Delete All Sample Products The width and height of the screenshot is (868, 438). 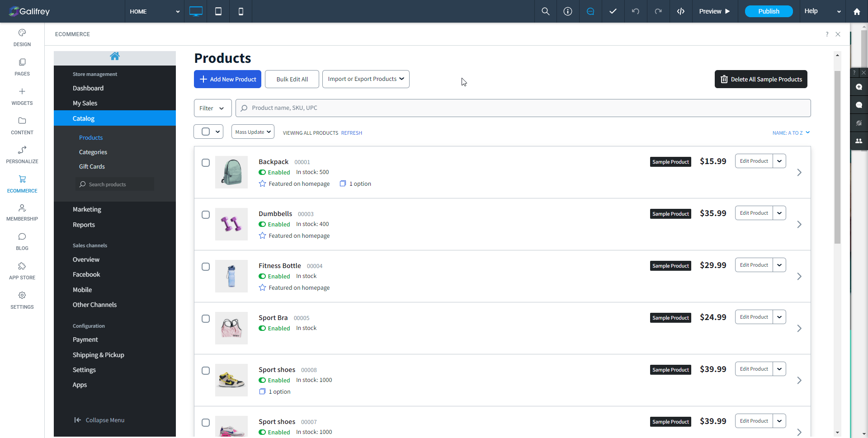(x=761, y=79)
